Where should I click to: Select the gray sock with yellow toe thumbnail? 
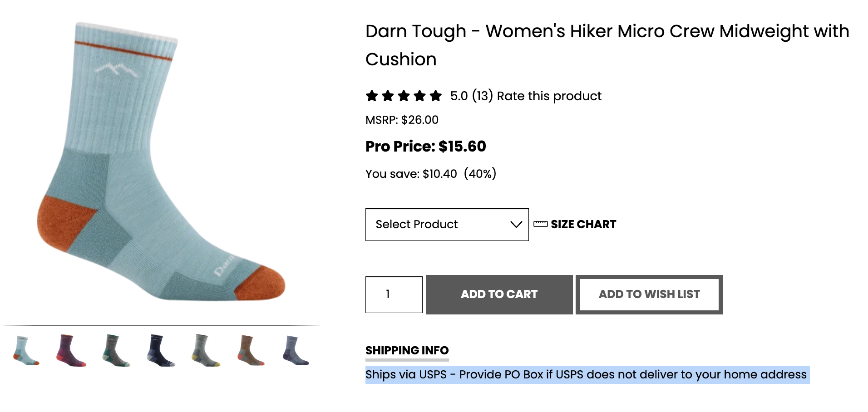(x=206, y=350)
